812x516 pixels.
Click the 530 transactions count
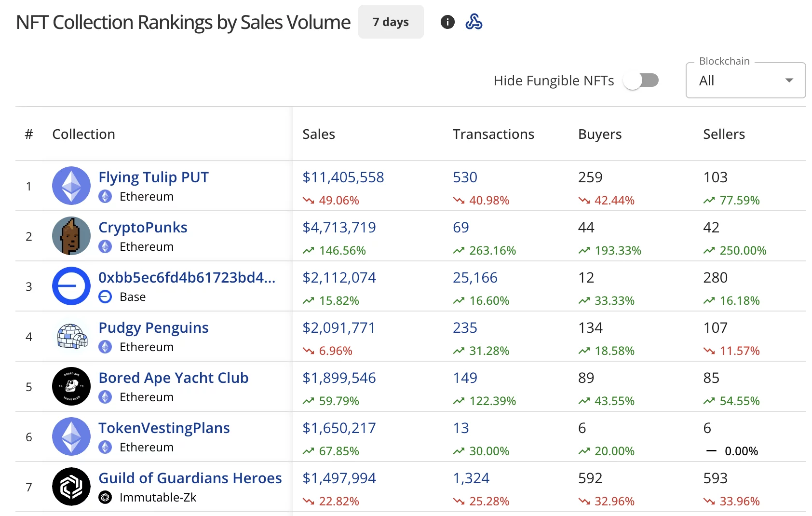pyautogui.click(x=464, y=177)
